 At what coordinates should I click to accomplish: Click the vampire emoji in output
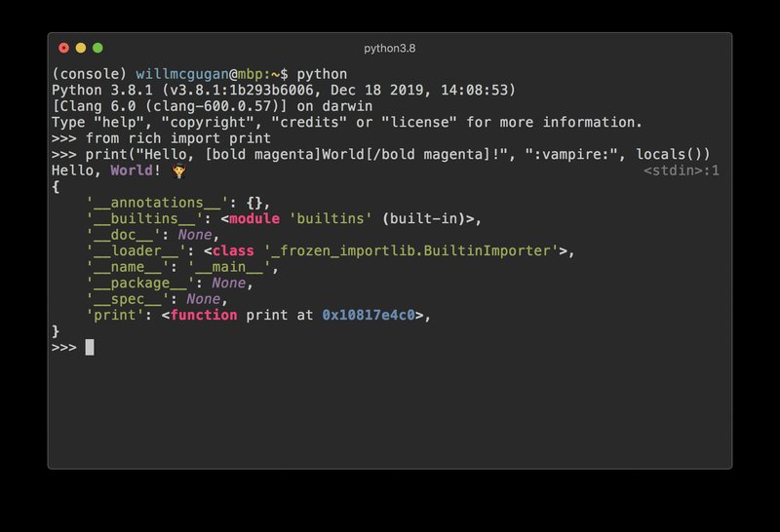(x=178, y=171)
